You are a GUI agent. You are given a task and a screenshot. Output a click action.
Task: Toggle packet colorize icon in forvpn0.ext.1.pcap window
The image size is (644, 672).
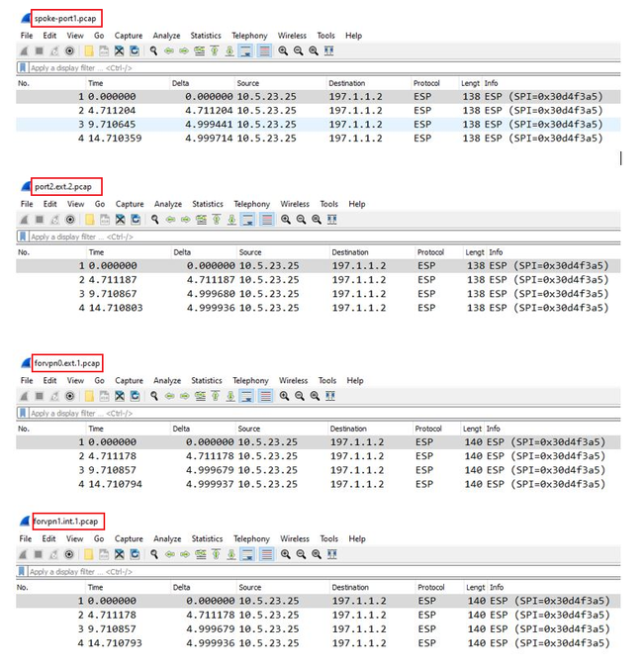(x=266, y=396)
